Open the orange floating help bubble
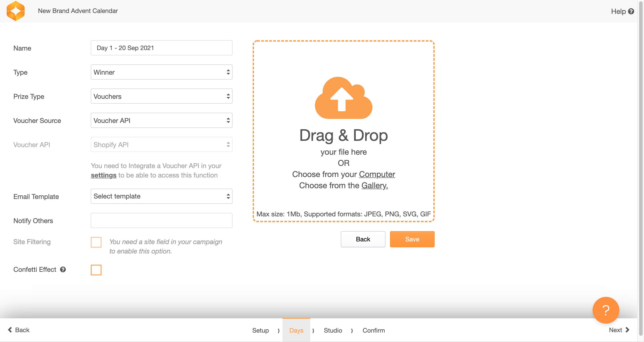 [x=606, y=310]
